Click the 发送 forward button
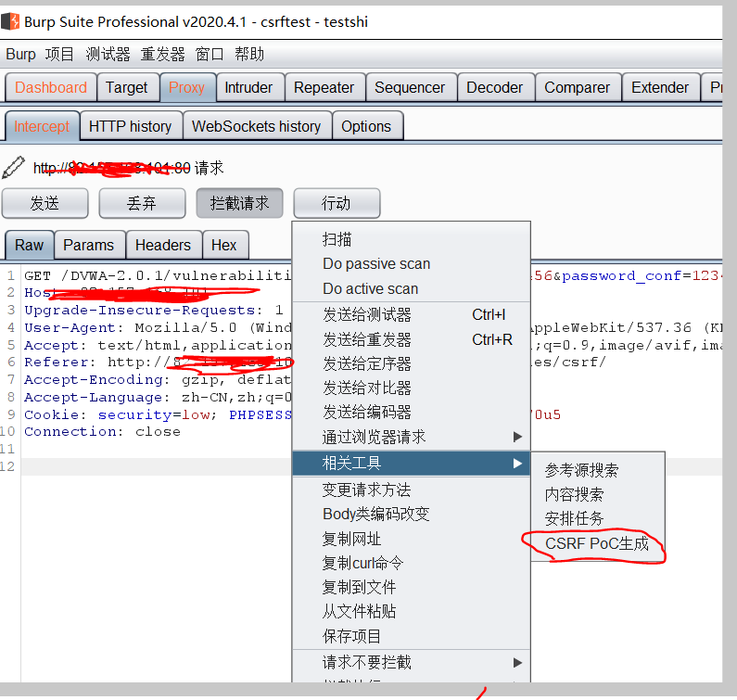Viewport: 737px width, 700px height. 45,203
